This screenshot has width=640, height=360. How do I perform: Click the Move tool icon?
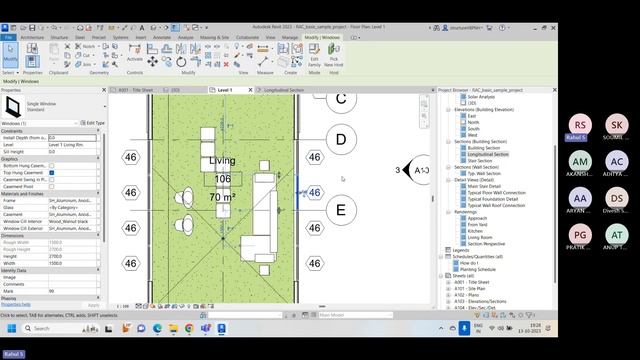[153, 62]
